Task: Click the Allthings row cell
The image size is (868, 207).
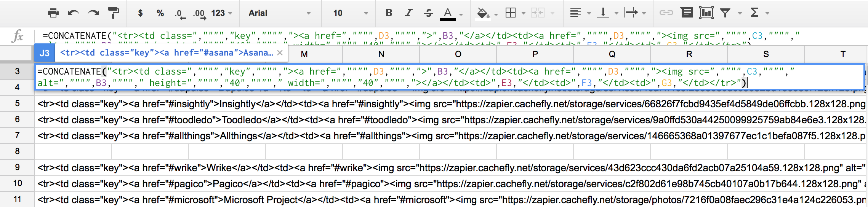Action: coord(450,136)
